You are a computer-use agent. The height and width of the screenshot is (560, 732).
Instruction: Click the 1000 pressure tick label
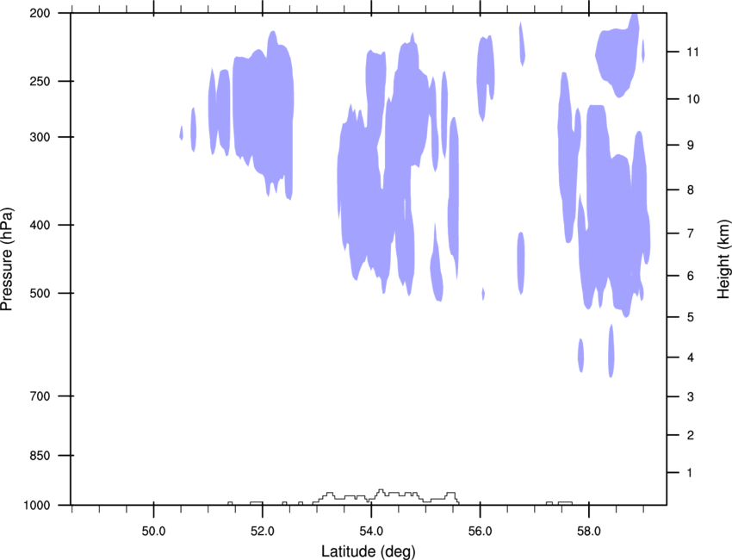[x=37, y=506]
